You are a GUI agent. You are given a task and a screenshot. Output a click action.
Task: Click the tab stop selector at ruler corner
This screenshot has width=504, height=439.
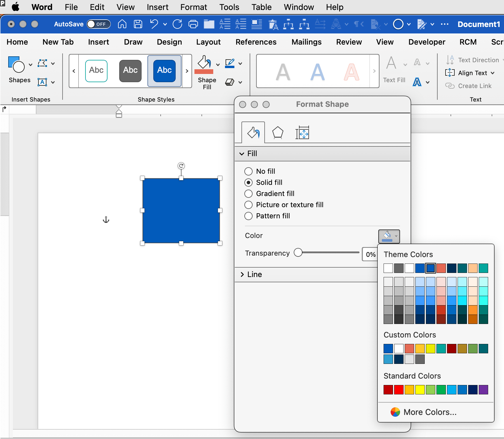pyautogui.click(x=4, y=109)
